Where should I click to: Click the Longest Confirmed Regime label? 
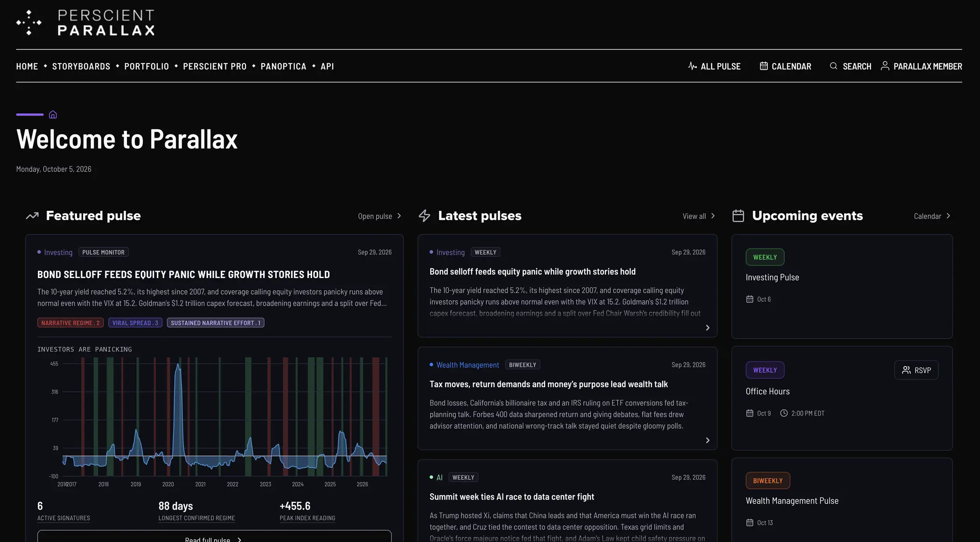coord(196,518)
